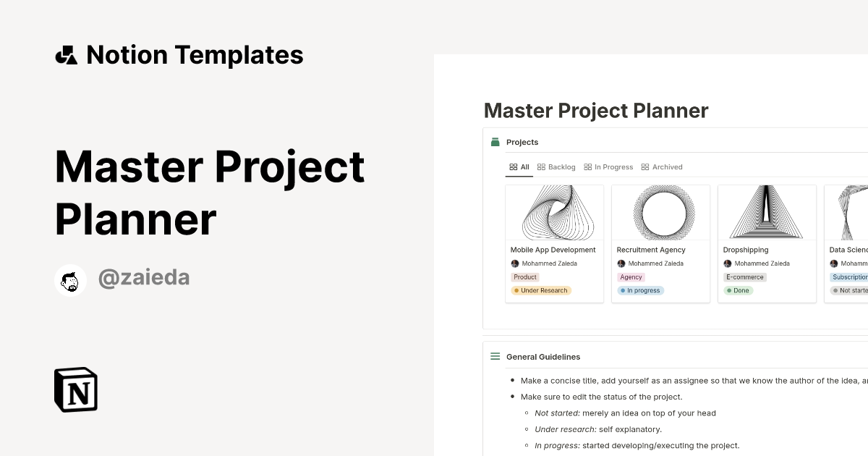Viewport: 868px width, 456px height.
Task: Click Mohammed Zaieda's avatar on Dropshipping card
Action: (x=727, y=263)
